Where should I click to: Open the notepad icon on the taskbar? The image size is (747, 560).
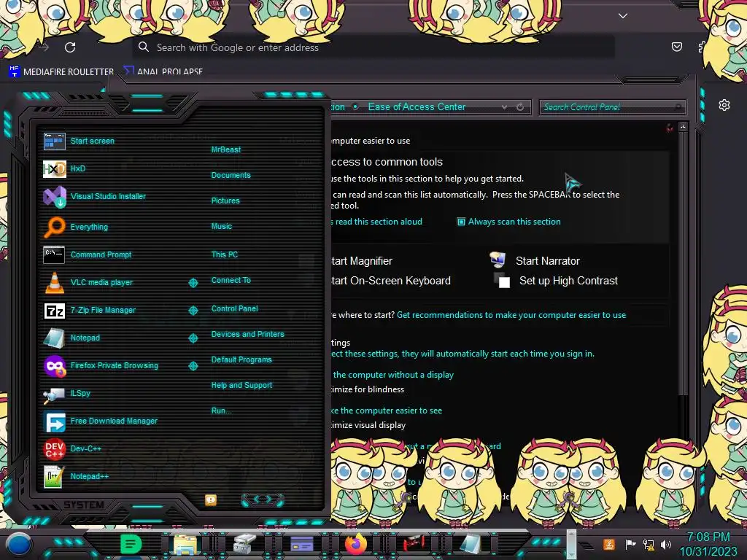[x=471, y=544]
